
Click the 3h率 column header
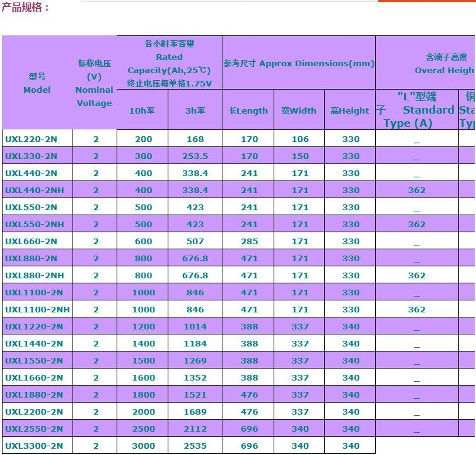[195, 110]
